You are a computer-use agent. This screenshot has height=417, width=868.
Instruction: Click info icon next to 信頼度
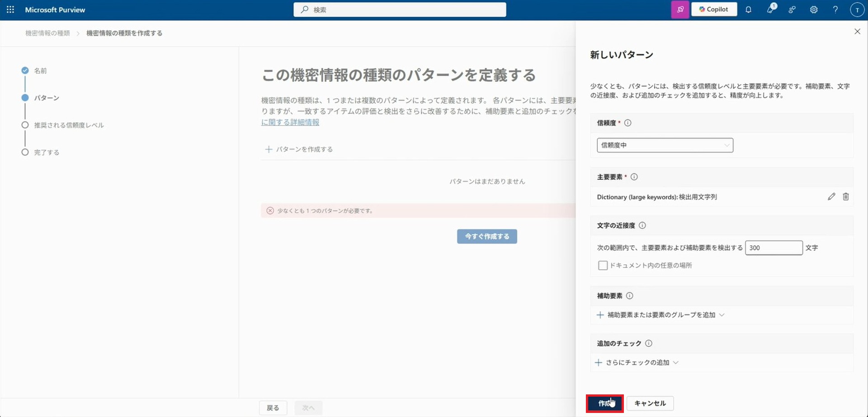click(x=627, y=123)
